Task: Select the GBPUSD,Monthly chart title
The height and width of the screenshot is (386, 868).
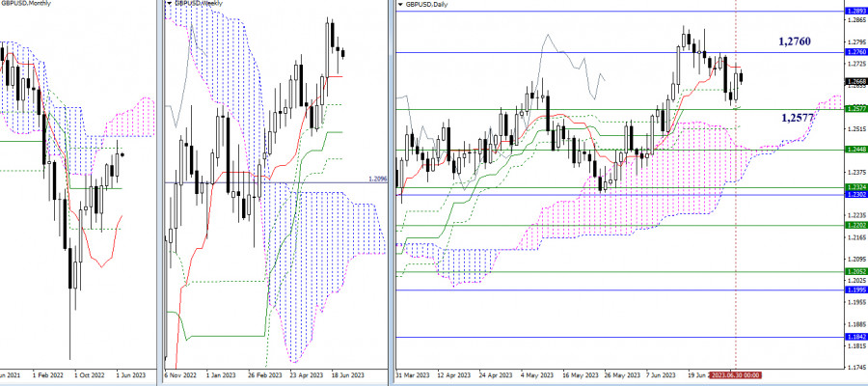Action: coord(26,4)
